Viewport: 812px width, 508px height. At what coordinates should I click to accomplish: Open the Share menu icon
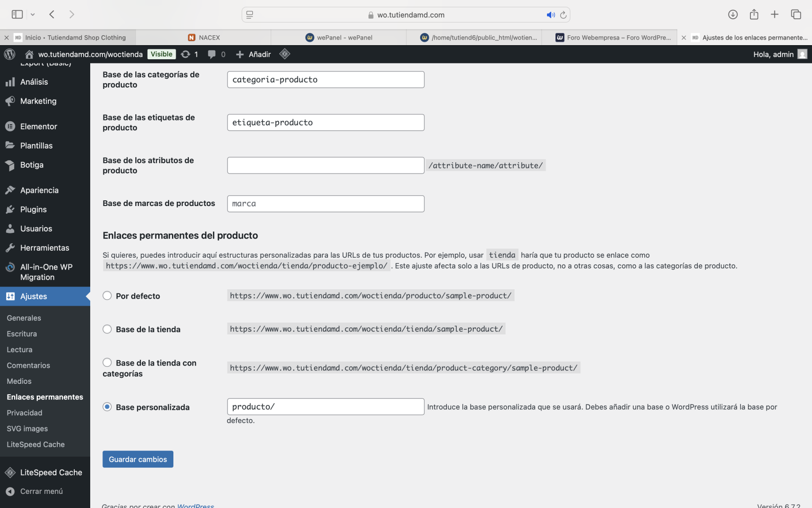(754, 15)
